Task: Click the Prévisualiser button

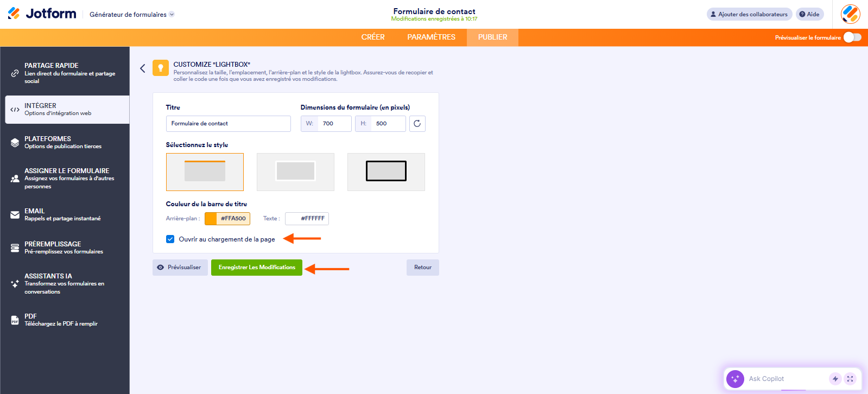Action: (x=180, y=268)
